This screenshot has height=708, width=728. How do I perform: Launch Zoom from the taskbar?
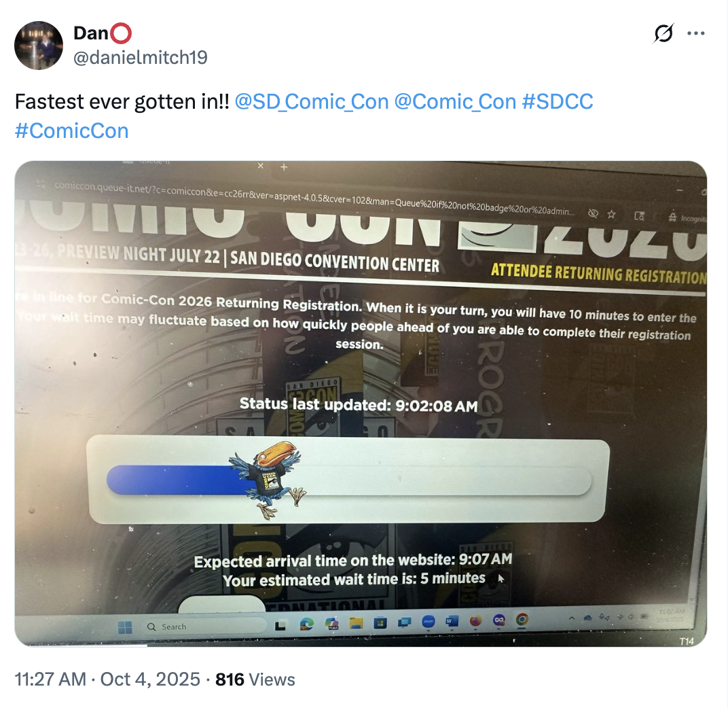(429, 621)
